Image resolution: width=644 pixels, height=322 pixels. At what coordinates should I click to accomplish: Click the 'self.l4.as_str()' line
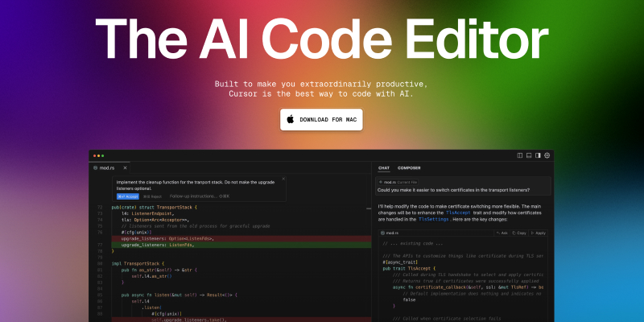coord(151,276)
